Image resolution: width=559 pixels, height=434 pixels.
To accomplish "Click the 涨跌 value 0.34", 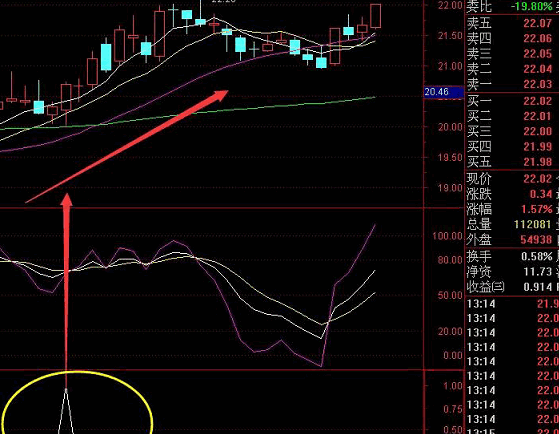I will click(540, 194).
